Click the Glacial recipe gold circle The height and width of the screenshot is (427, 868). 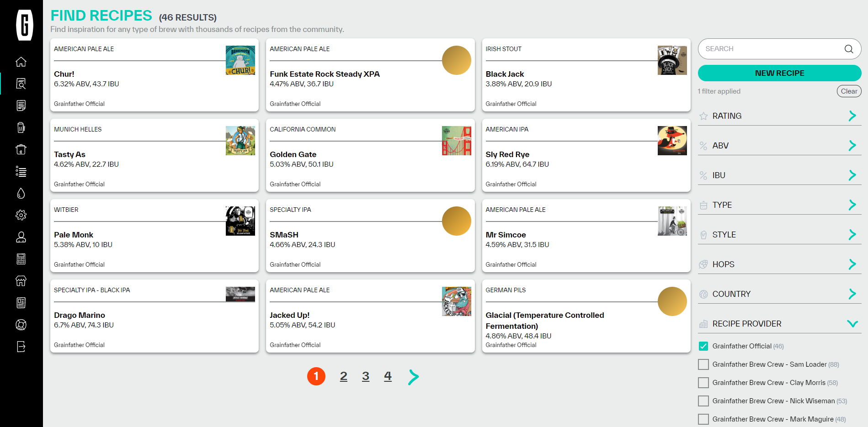coord(672,301)
